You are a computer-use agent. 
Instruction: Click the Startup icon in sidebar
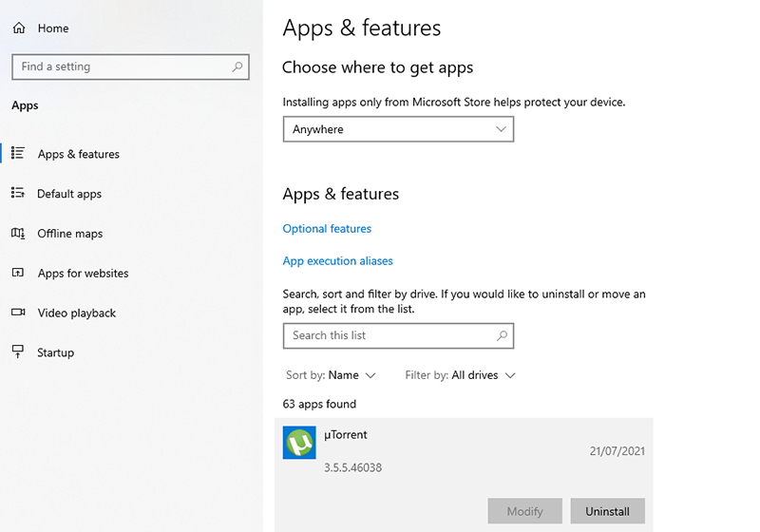tap(18, 352)
